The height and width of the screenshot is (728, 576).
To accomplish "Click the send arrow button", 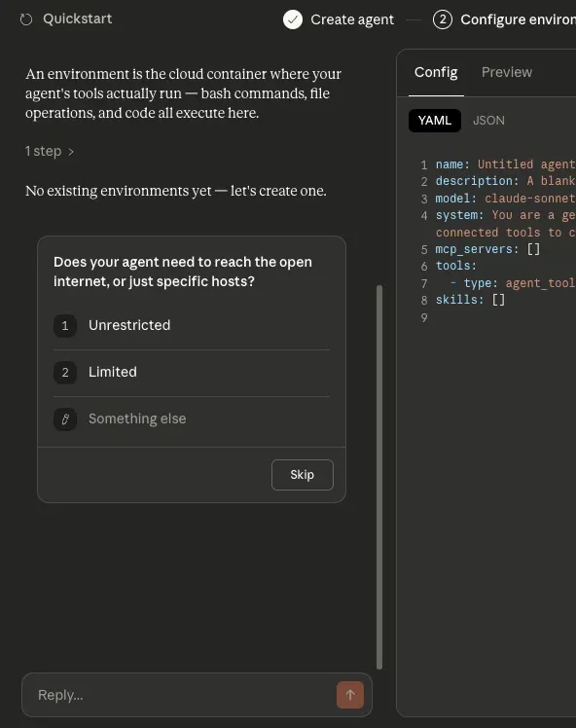I will coord(350,695).
